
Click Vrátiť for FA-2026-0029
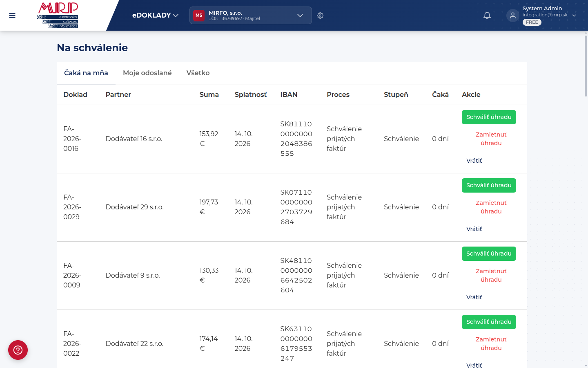[x=474, y=229]
